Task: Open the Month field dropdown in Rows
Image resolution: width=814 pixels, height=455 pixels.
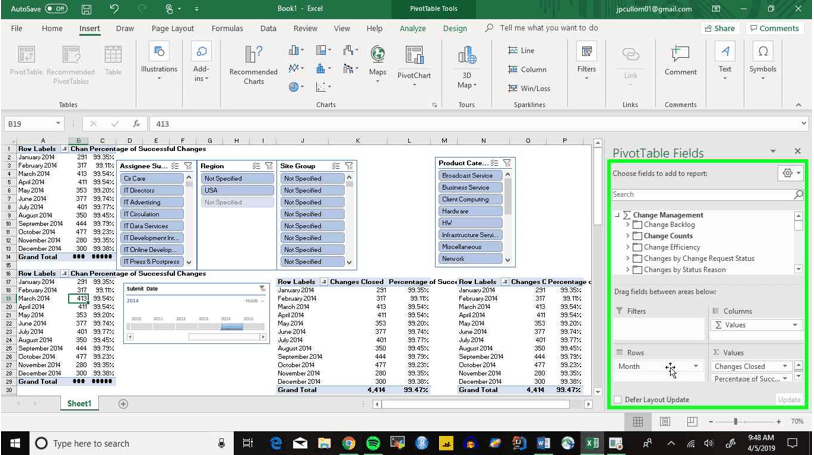Action: (696, 366)
